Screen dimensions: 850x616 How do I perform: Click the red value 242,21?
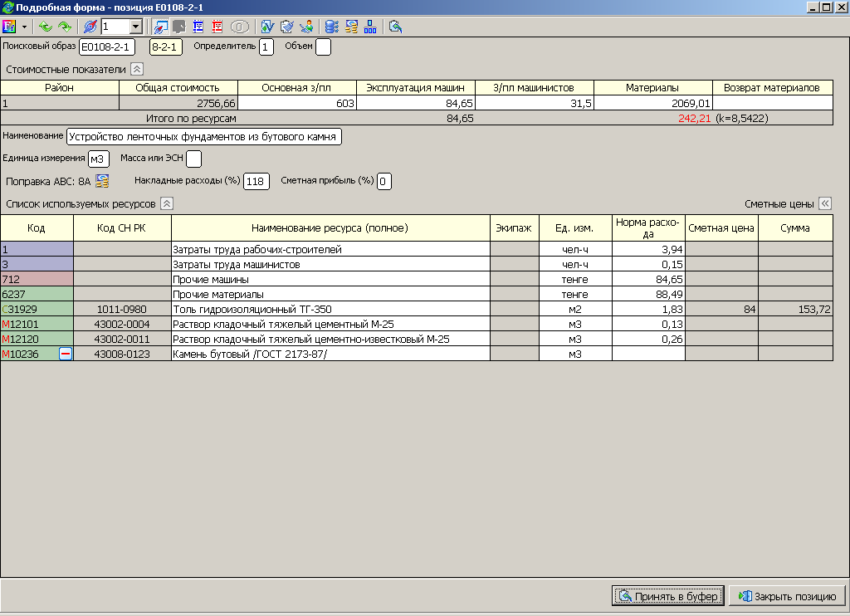694,118
